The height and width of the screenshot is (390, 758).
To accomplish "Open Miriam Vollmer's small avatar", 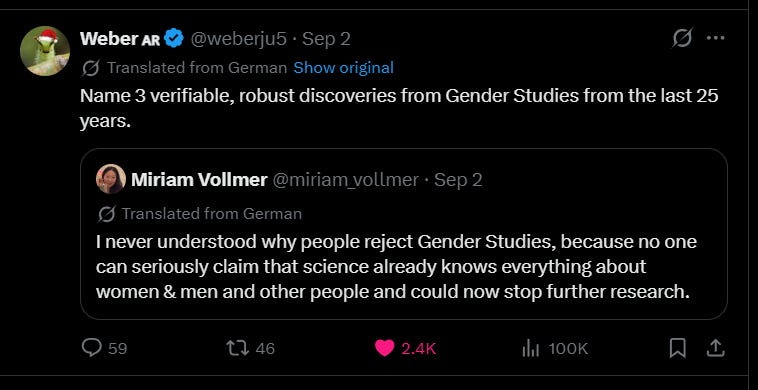I will pos(111,179).
